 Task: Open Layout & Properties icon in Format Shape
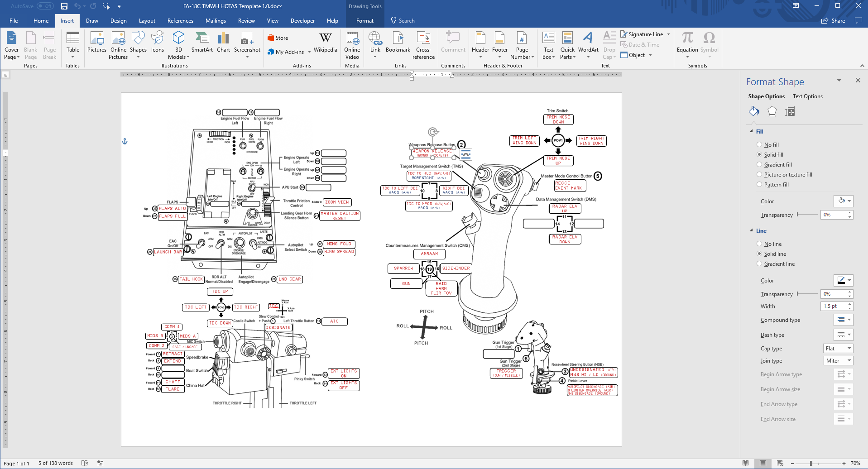(x=790, y=111)
